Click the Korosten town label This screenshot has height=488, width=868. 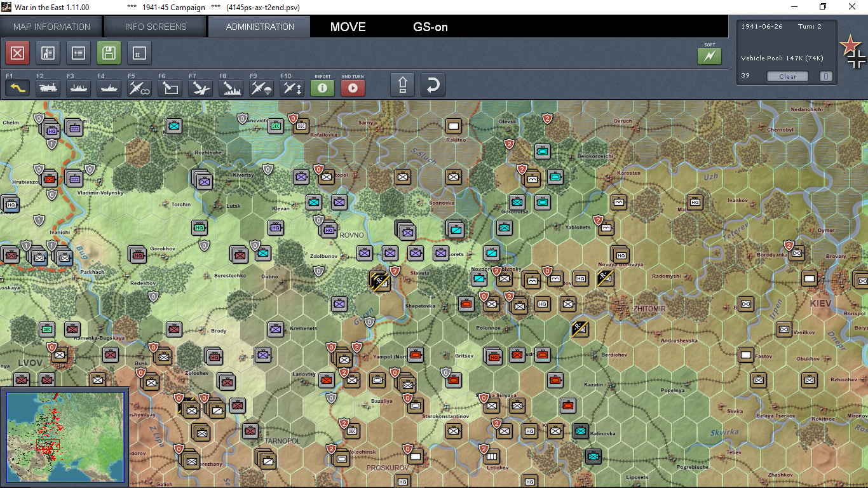coord(629,173)
